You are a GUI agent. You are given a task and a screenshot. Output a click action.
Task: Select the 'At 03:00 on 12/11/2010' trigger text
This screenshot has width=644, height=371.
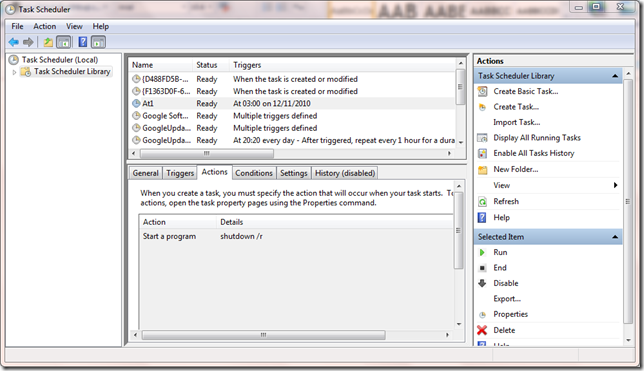pos(272,104)
